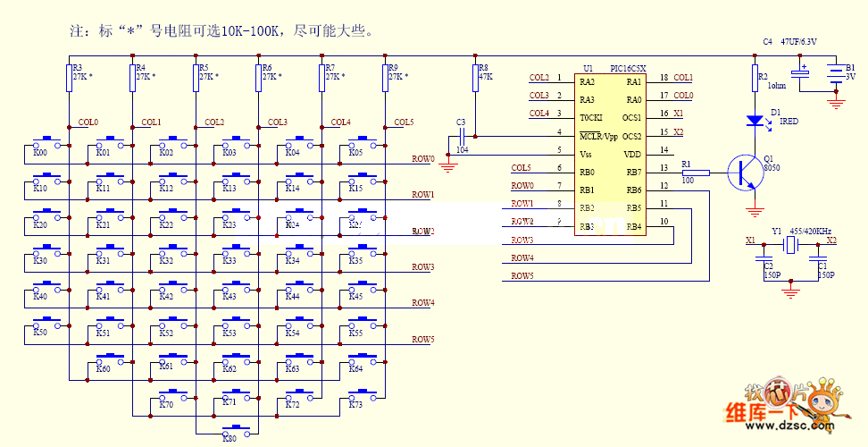868x447 pixels.
Task: Click the U1 PIC16C5X chip body
Action: [612, 154]
